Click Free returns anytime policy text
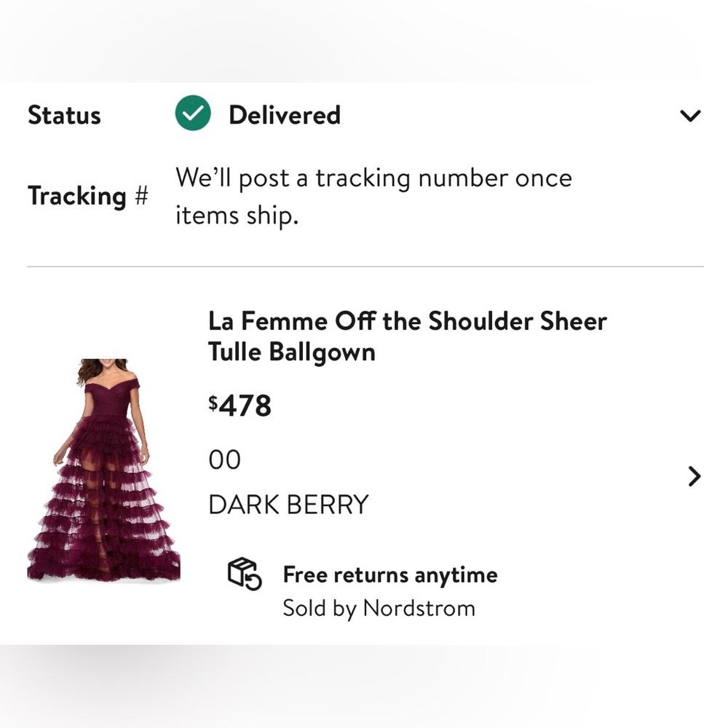728x728 pixels. 389,574
